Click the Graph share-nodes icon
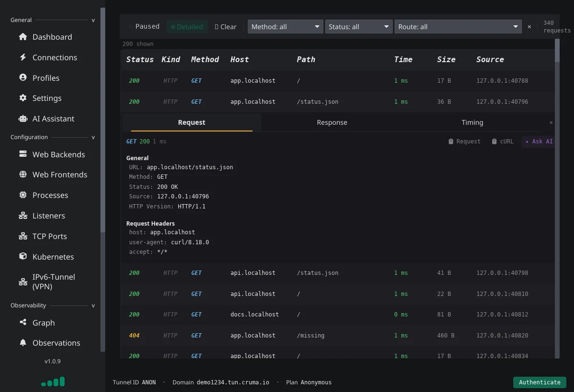 tap(23, 322)
